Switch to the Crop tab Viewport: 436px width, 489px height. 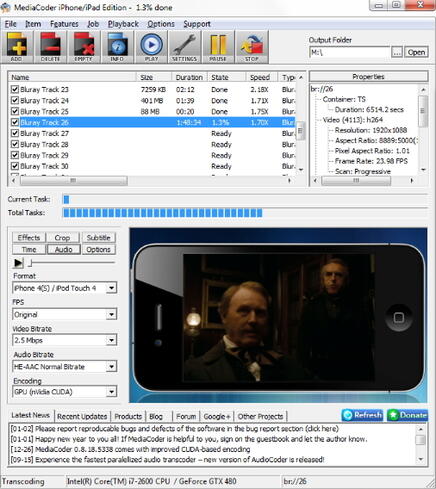[x=62, y=238]
